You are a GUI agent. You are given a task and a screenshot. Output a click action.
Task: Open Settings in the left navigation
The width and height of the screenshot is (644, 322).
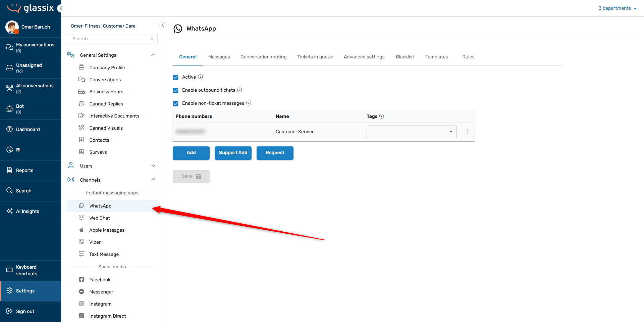[31, 291]
